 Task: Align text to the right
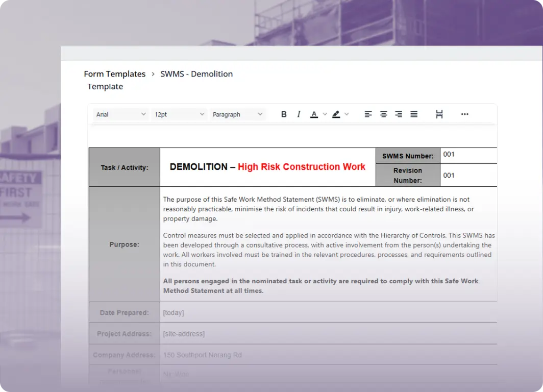click(x=399, y=114)
